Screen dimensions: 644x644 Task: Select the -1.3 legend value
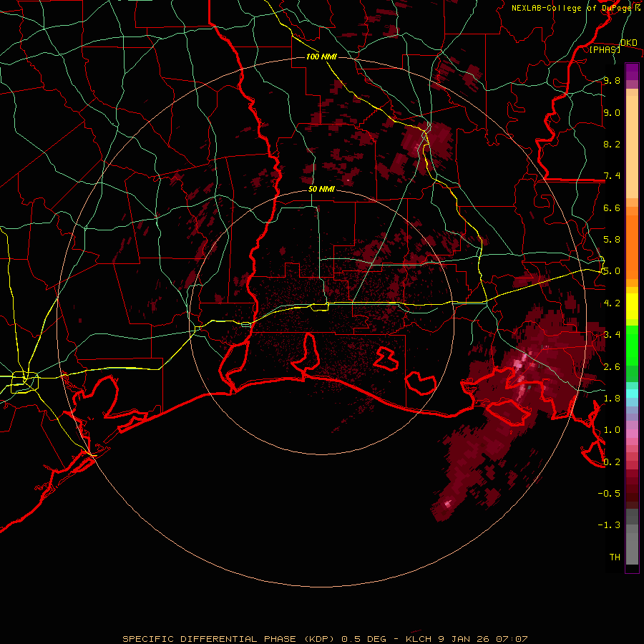coord(609,525)
